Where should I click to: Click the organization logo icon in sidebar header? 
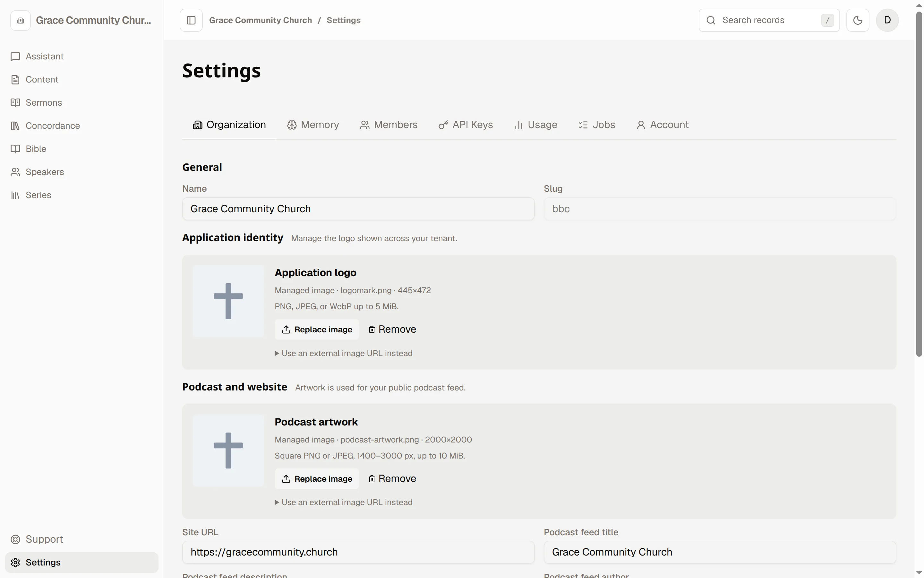tap(21, 20)
